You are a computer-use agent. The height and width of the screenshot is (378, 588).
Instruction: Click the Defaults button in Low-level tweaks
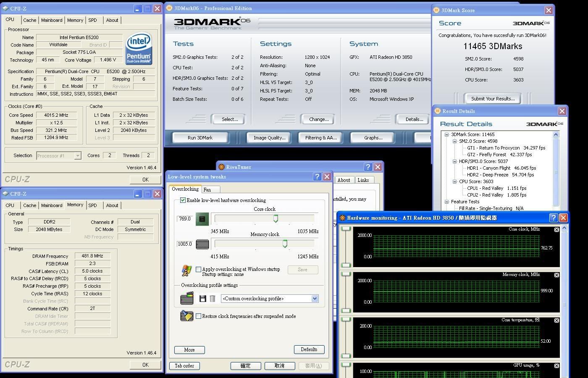tap(309, 349)
